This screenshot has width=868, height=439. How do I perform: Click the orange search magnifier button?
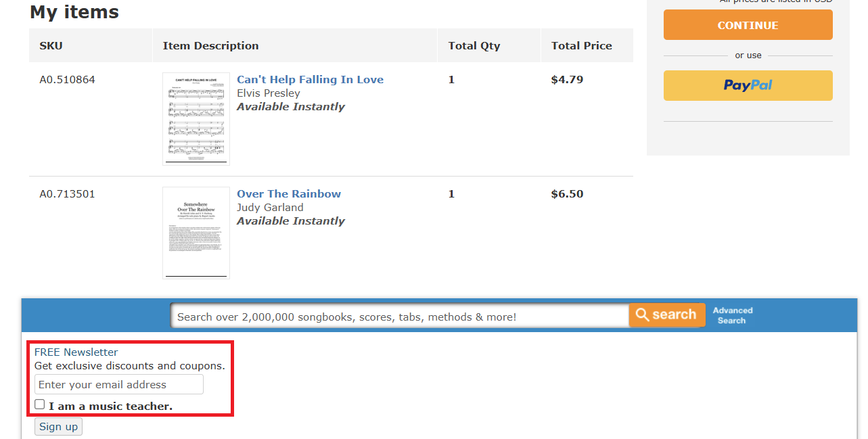point(666,315)
